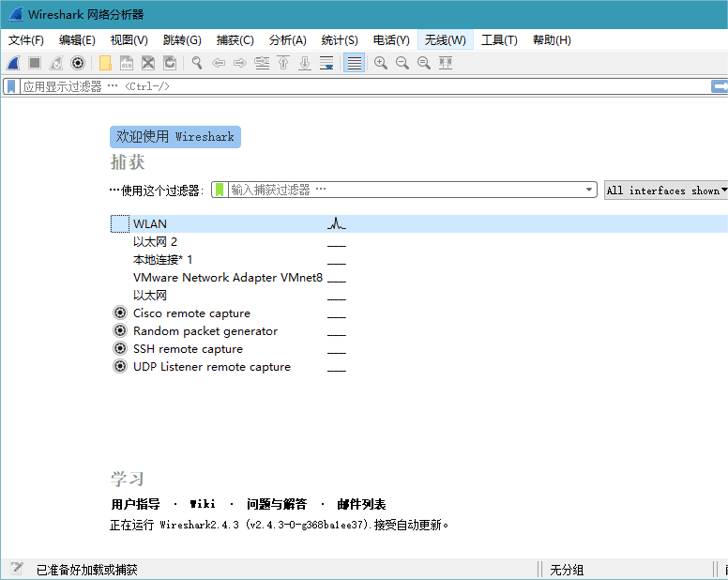The width and height of the screenshot is (728, 580).
Task: Open the All interfaces shown dropdown
Action: pos(666,191)
